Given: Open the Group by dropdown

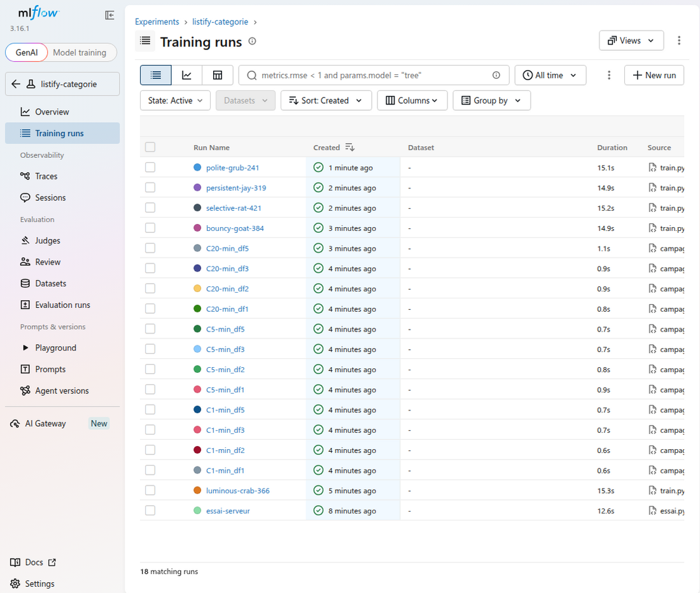Looking at the screenshot, I should pyautogui.click(x=491, y=101).
